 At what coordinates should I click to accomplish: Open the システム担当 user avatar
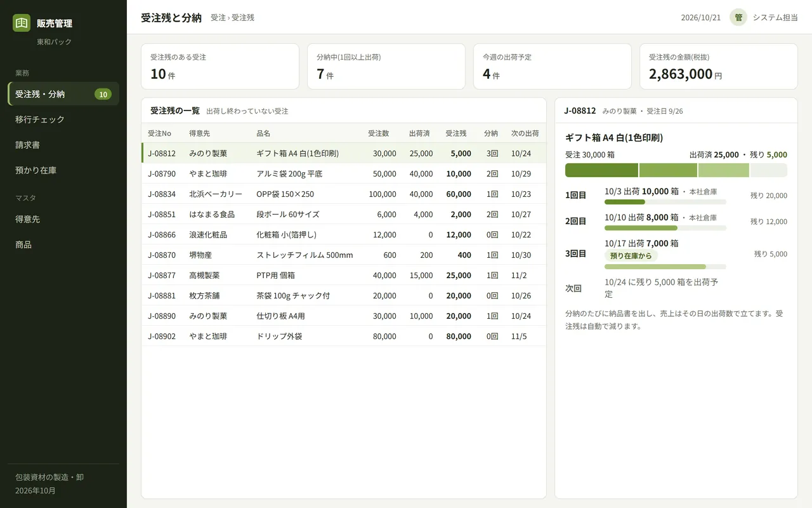(x=738, y=17)
